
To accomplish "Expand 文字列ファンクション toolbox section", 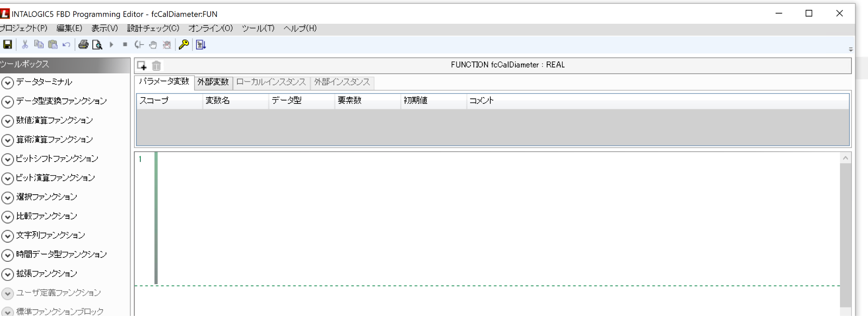I will pos(8,236).
